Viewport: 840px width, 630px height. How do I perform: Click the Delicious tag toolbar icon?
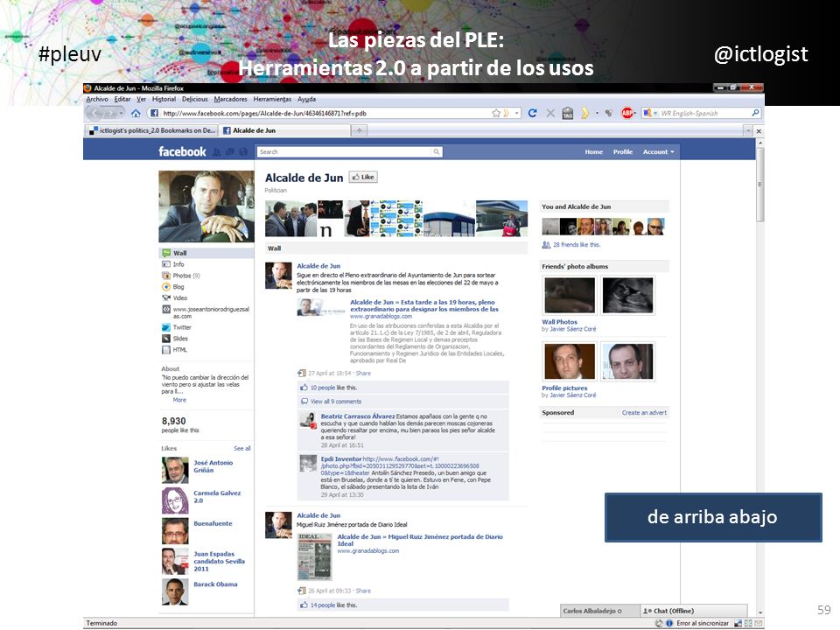click(568, 113)
